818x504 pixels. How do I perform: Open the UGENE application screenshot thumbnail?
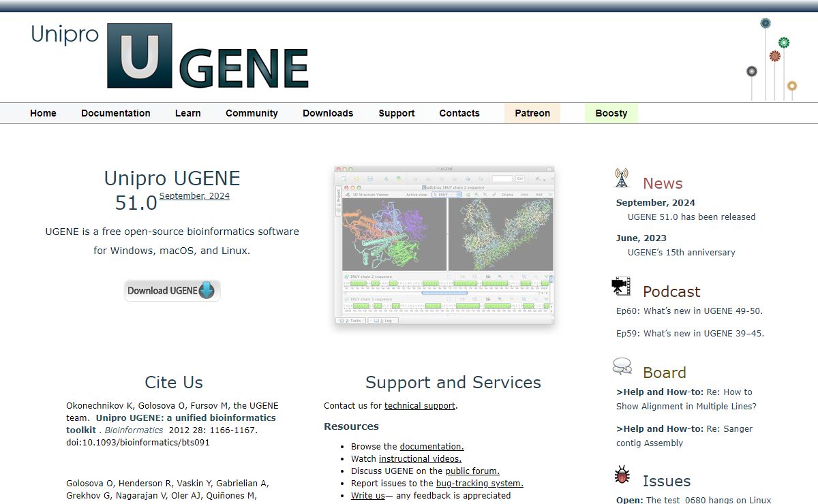444,245
